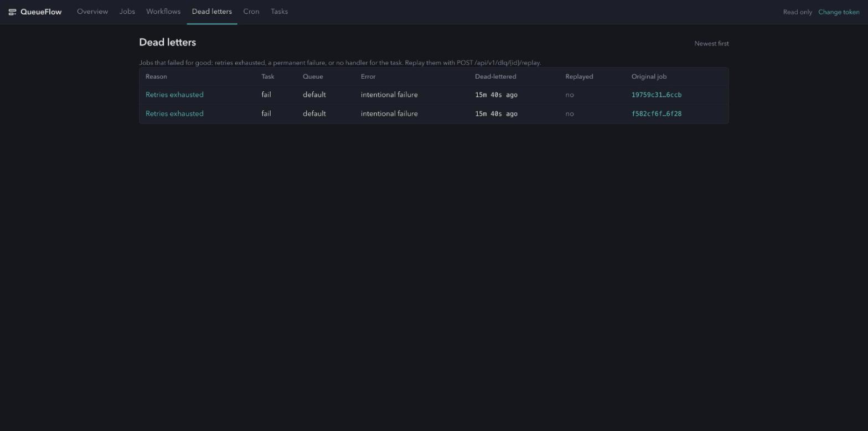Screen dimensions: 868x431
Task: Click the Queue column header
Action: click(x=313, y=76)
